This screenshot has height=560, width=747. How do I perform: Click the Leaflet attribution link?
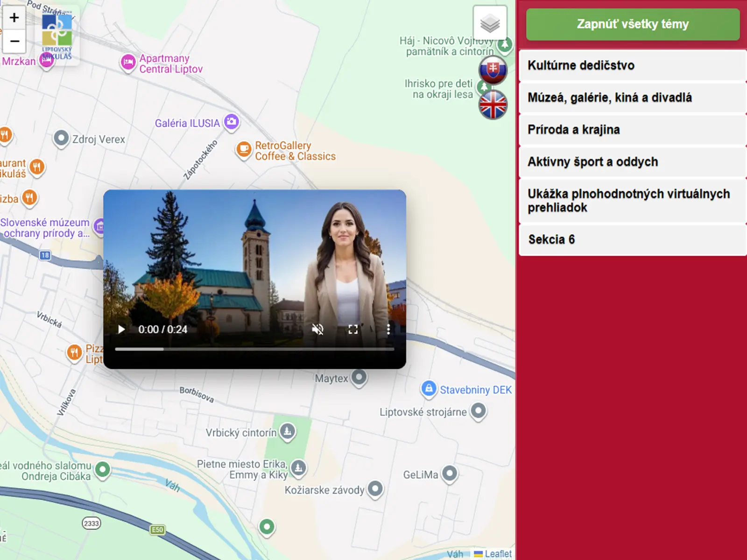click(x=498, y=554)
